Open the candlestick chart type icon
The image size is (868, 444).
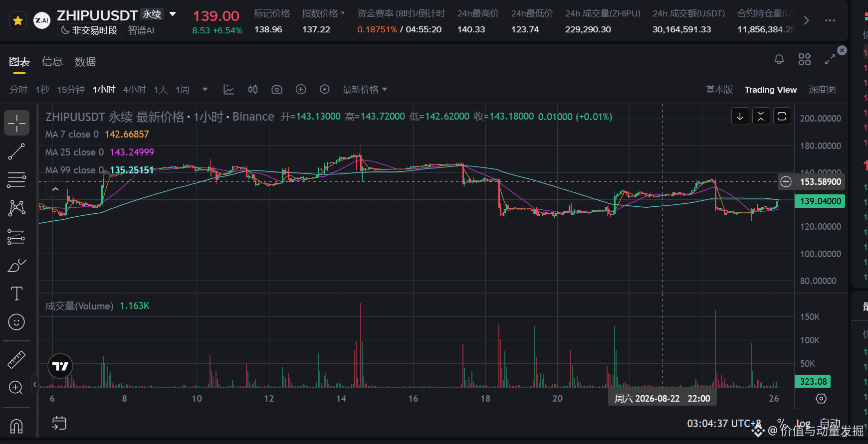tap(253, 89)
